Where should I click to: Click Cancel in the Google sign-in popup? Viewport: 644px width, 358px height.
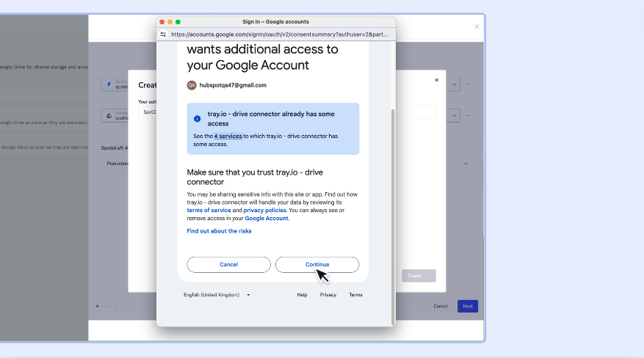click(229, 265)
